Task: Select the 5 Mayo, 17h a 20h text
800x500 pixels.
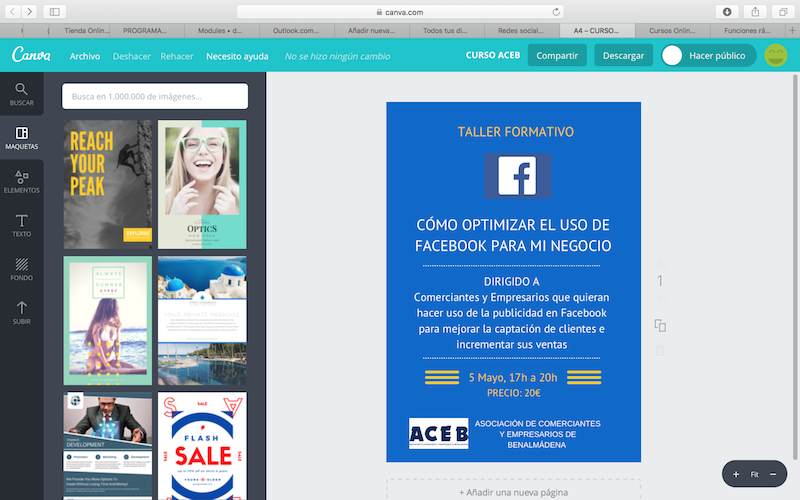Action: 513,378
